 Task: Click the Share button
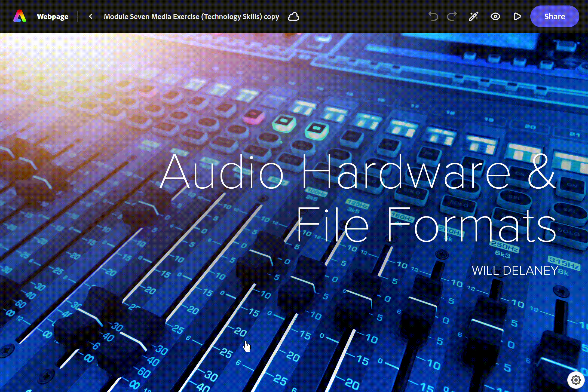(555, 16)
